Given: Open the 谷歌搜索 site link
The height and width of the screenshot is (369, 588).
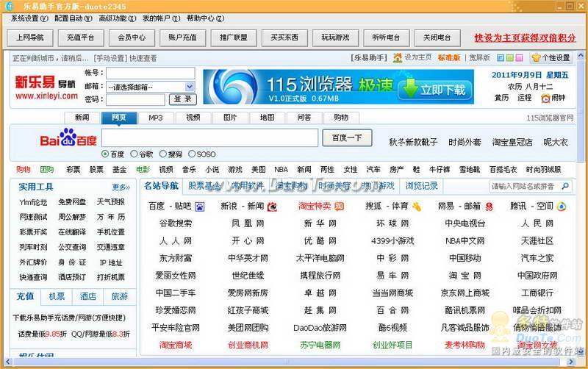Looking at the screenshot, I should pyautogui.click(x=176, y=223).
